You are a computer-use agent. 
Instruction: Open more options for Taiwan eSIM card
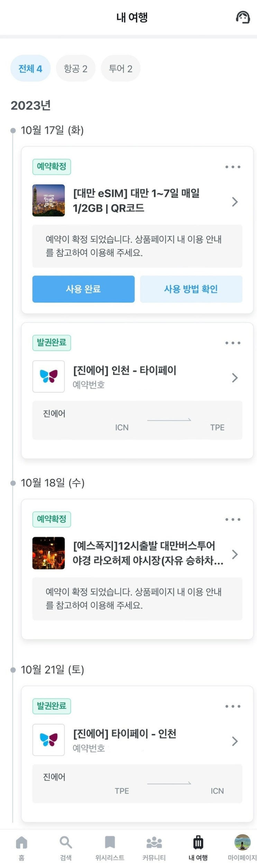[x=233, y=167]
